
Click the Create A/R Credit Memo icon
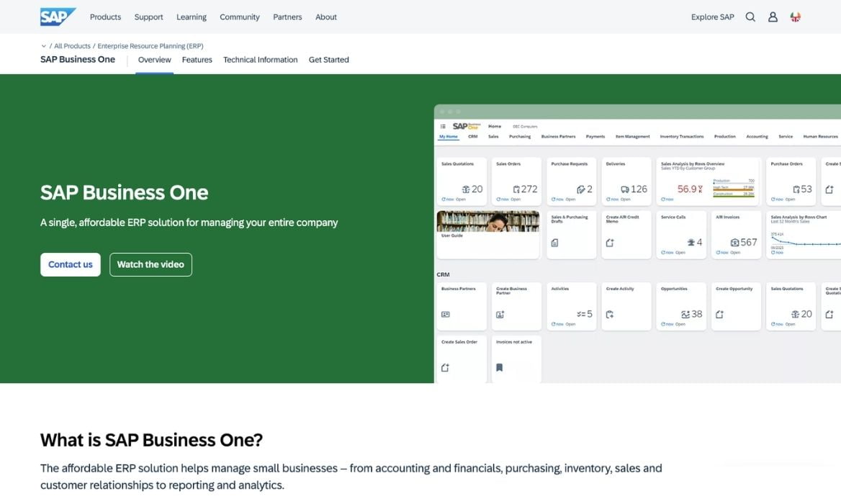point(609,243)
